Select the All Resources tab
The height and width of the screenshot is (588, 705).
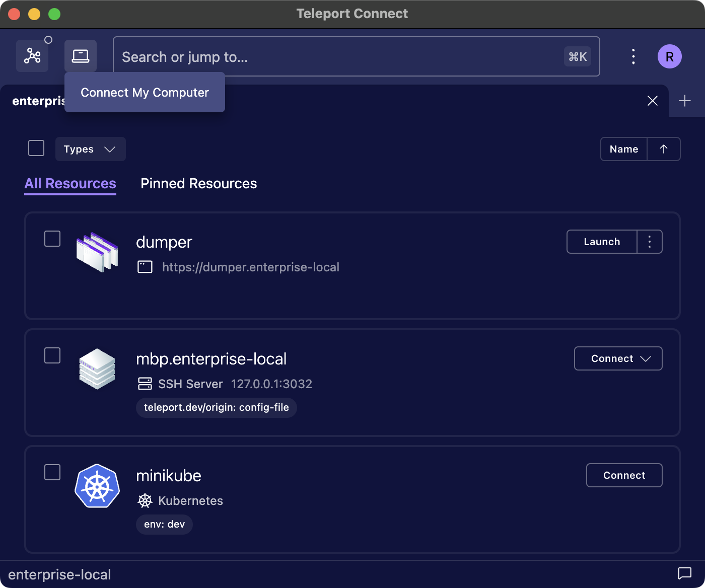pyautogui.click(x=70, y=183)
